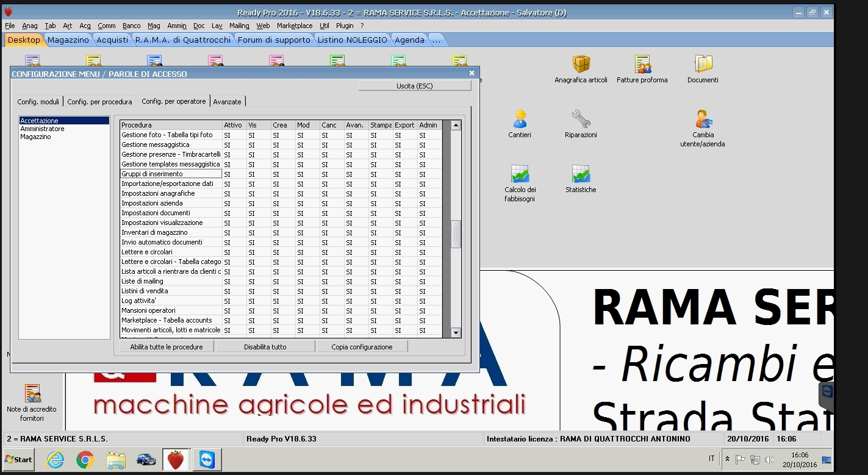
Task: Click the Disabilita tutto button
Action: point(265,347)
